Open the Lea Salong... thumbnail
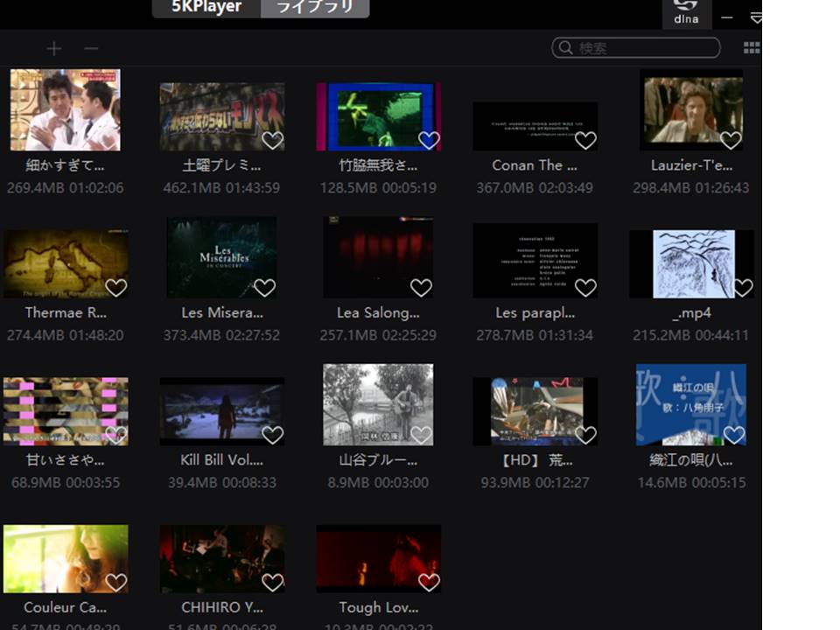The image size is (840, 630). click(x=378, y=257)
